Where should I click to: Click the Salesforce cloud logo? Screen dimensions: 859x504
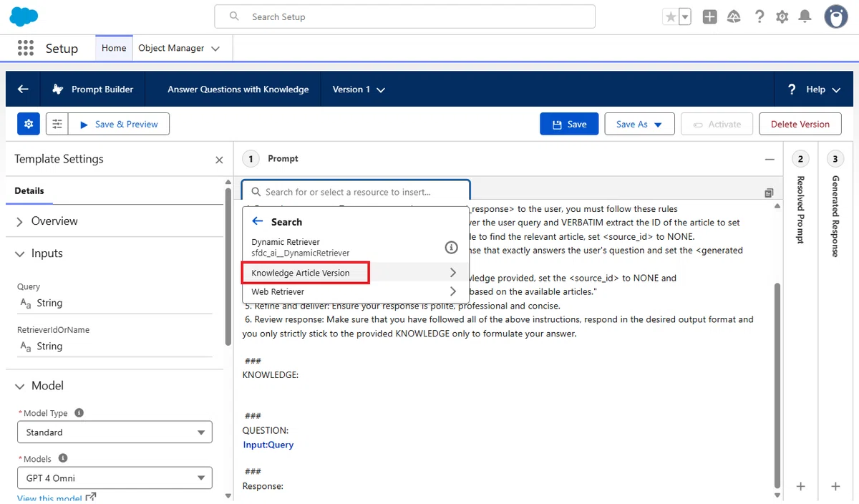click(24, 16)
